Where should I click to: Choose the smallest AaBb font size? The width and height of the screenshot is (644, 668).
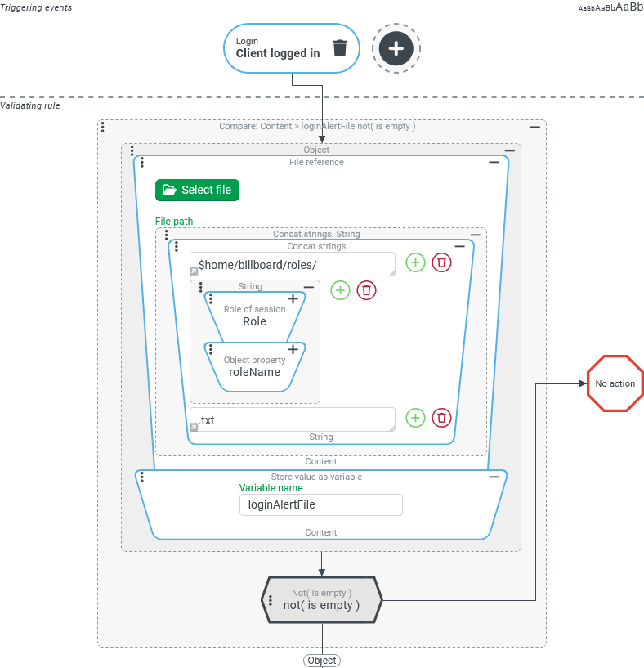pos(587,8)
